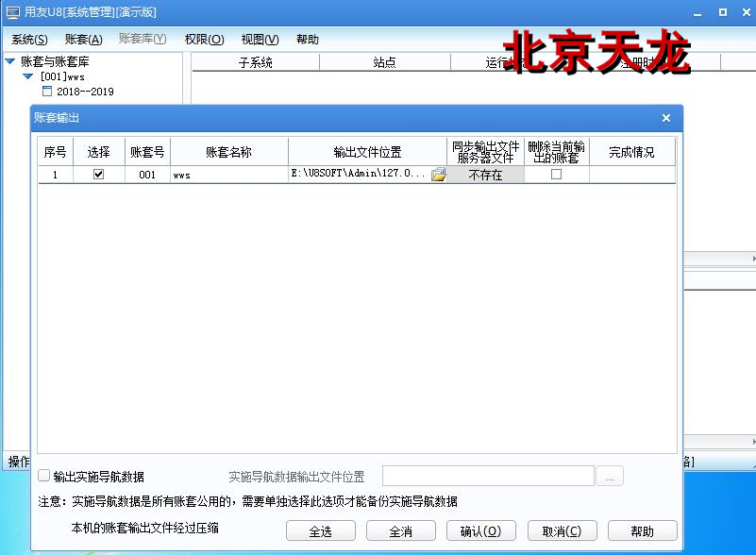
Task: Open the 系统(S) menu
Action: tap(29, 40)
